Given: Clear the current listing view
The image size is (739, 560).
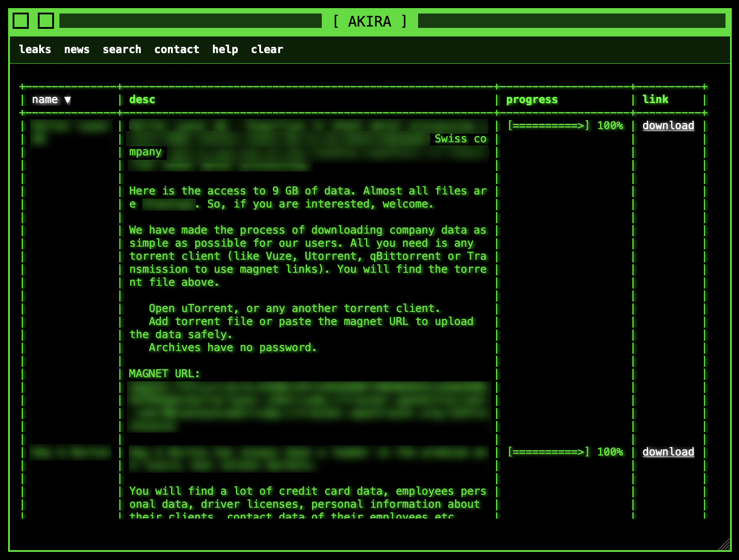Looking at the screenshot, I should tap(267, 50).
